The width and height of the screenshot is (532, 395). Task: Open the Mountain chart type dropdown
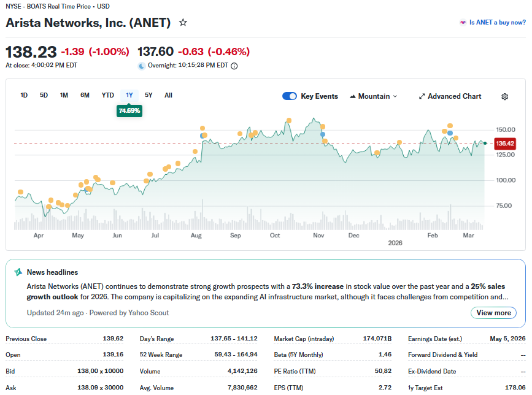point(373,96)
